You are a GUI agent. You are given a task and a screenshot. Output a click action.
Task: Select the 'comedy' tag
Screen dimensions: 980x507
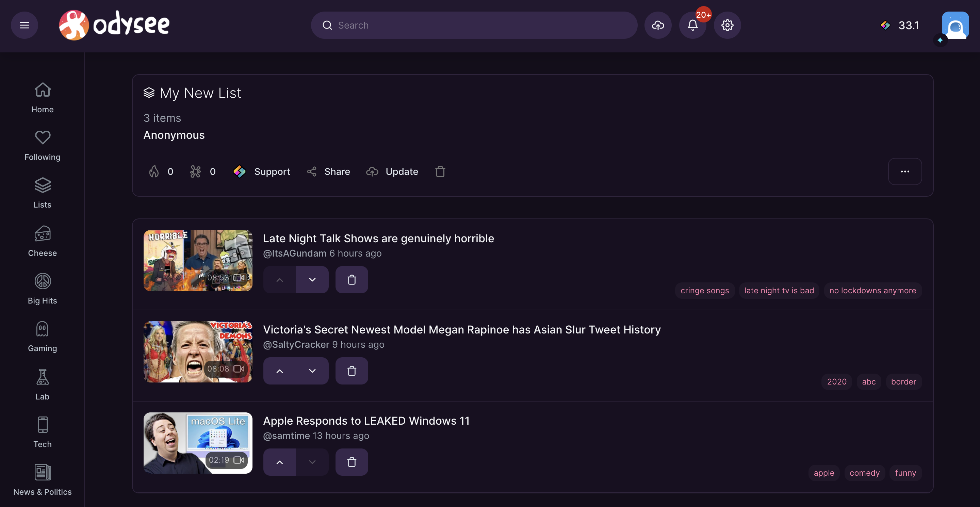coord(865,473)
